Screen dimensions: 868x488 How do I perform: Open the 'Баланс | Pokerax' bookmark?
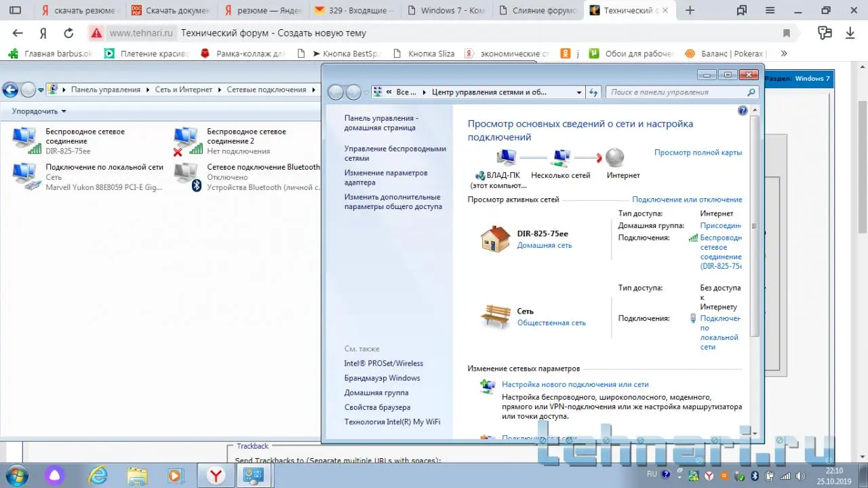[x=724, y=54]
